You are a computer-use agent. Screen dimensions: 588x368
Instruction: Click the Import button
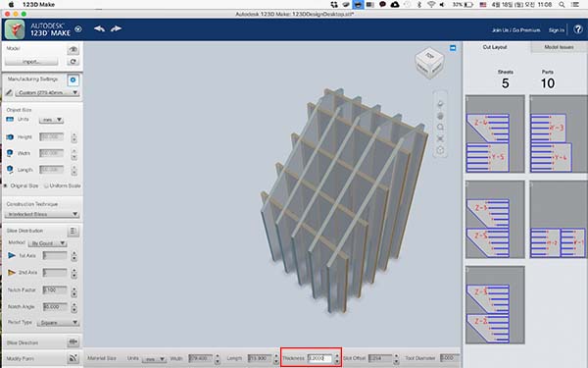(31, 62)
